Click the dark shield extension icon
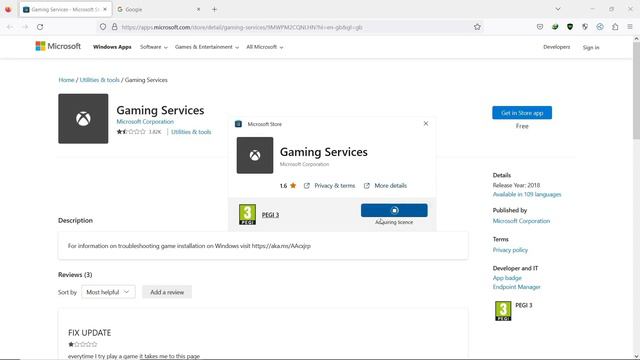 point(570,27)
